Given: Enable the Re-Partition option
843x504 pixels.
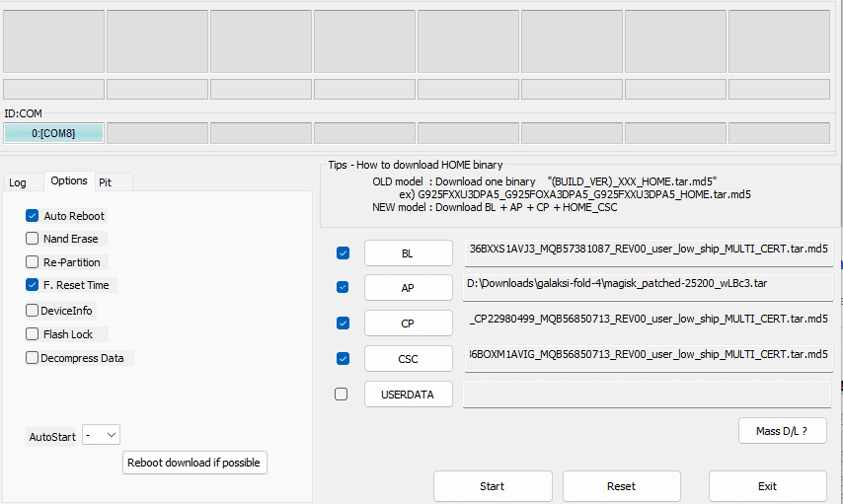Looking at the screenshot, I should 33,262.
